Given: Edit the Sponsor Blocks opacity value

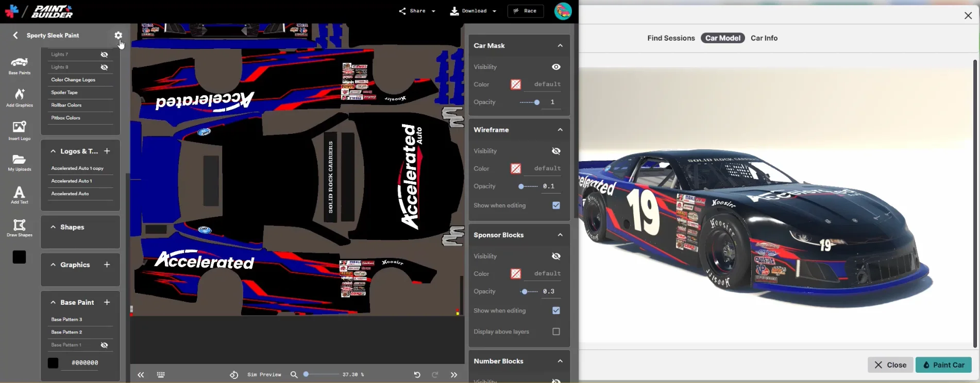Looking at the screenshot, I should coord(549,291).
